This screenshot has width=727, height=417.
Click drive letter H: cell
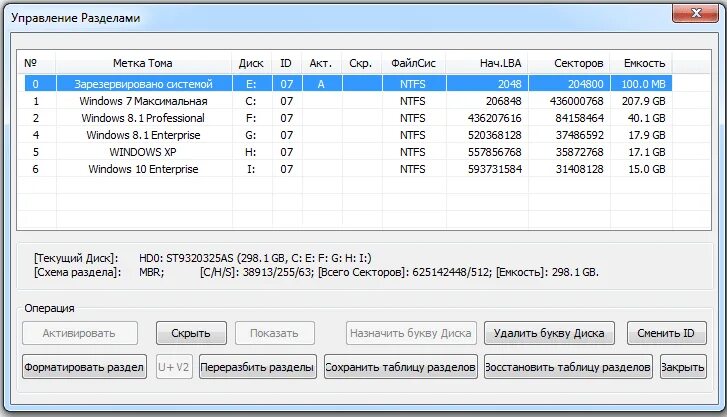[x=251, y=152]
